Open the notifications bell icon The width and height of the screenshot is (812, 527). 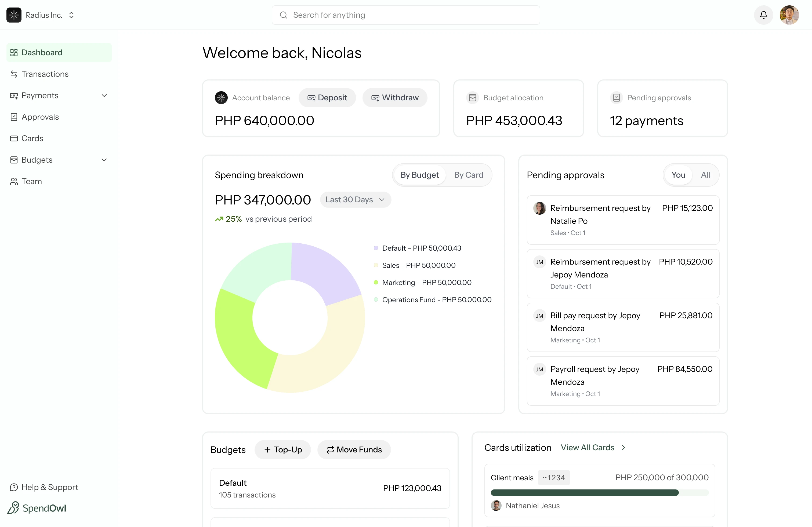click(763, 15)
